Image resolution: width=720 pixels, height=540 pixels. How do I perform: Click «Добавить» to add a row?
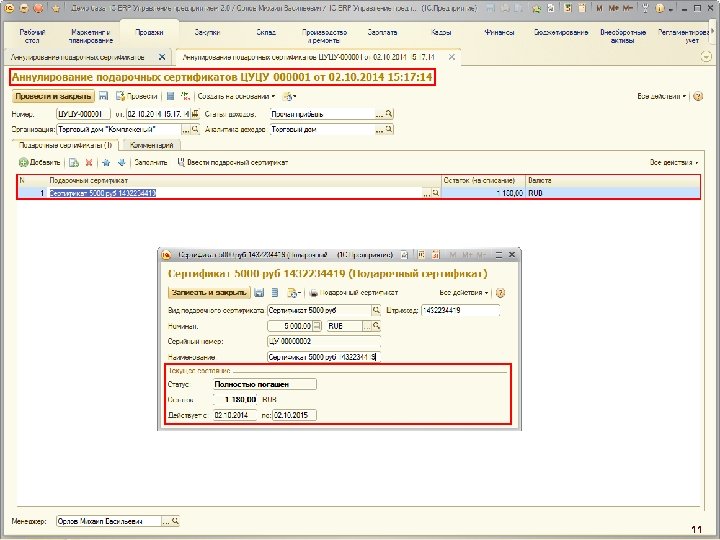click(39, 163)
